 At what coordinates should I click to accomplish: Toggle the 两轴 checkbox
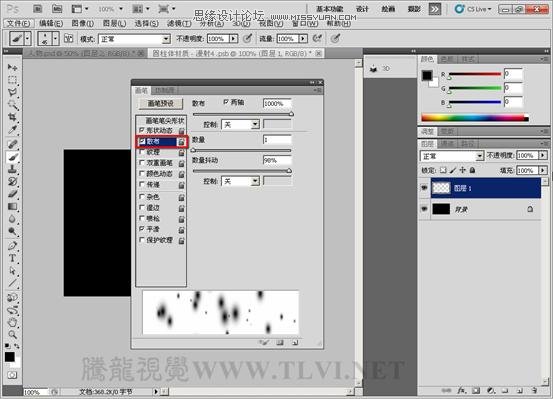(x=226, y=102)
